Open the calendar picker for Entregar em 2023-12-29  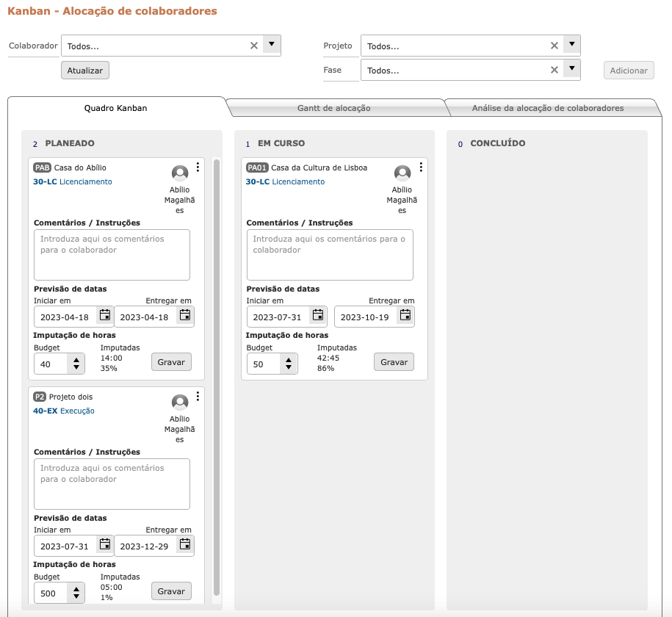tap(187, 545)
